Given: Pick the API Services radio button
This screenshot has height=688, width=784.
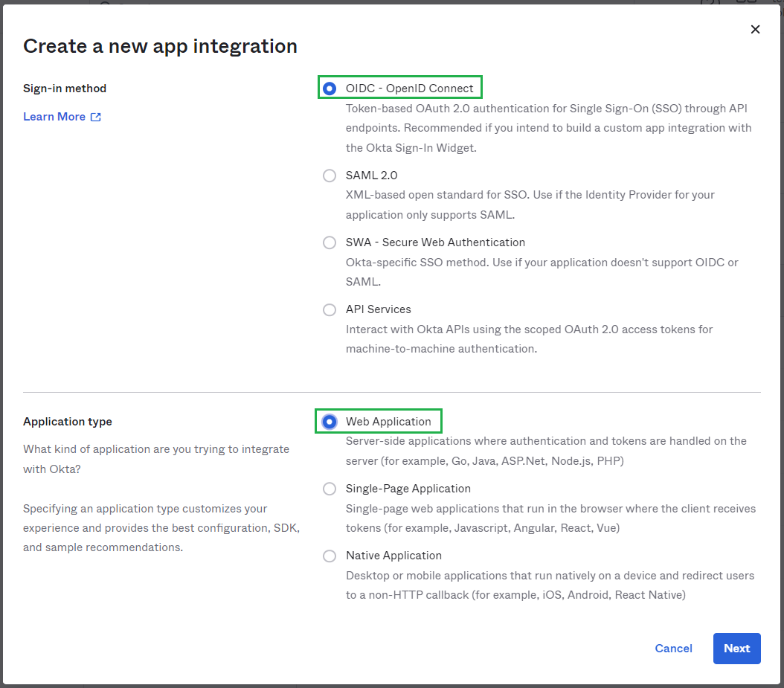Looking at the screenshot, I should (x=329, y=309).
